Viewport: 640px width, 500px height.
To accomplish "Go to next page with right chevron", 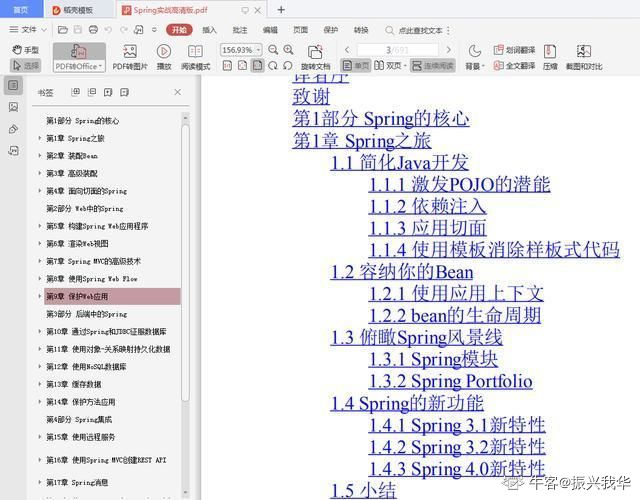I will pos(449,50).
